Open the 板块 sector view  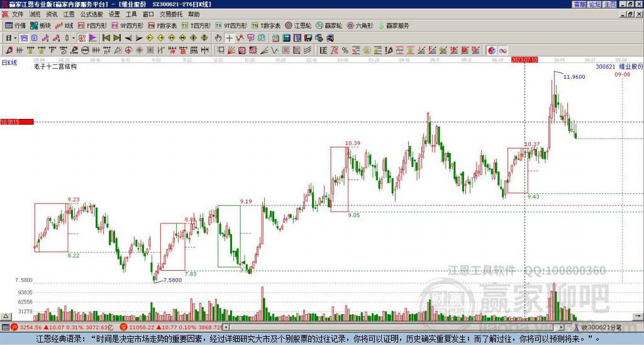coord(40,25)
